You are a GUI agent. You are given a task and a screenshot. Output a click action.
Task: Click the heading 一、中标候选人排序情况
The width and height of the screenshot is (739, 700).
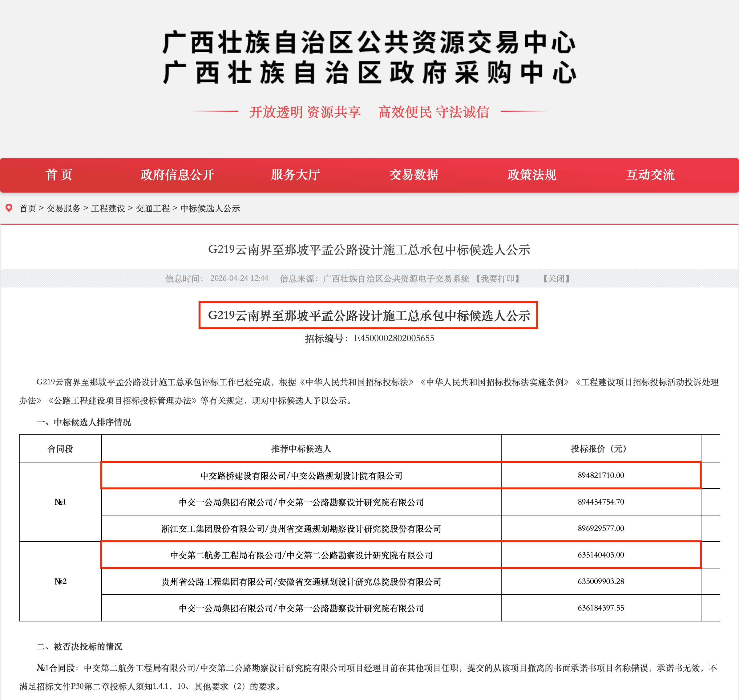[x=83, y=422]
